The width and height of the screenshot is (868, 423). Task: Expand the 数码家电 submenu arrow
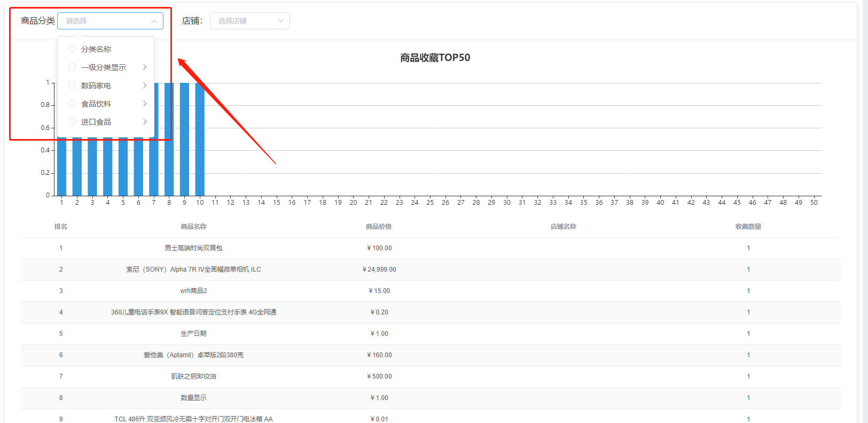(145, 86)
